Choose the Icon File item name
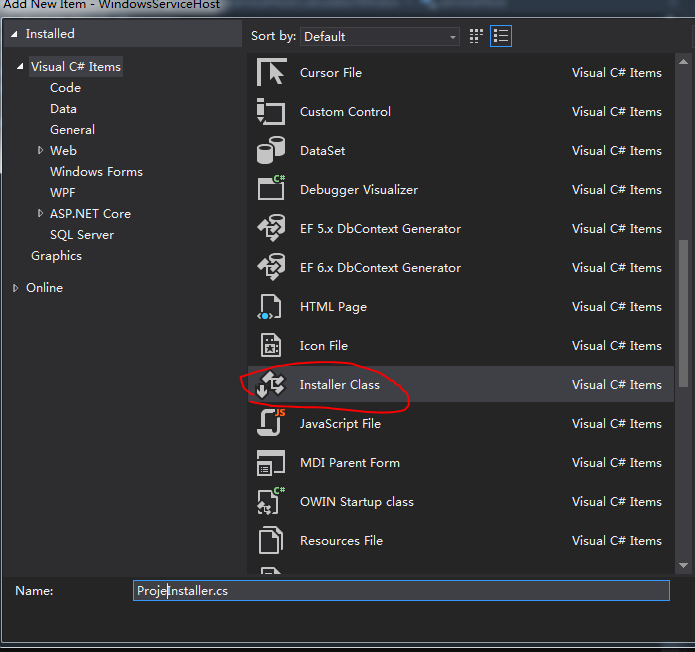This screenshot has height=652, width=695. [x=324, y=346]
